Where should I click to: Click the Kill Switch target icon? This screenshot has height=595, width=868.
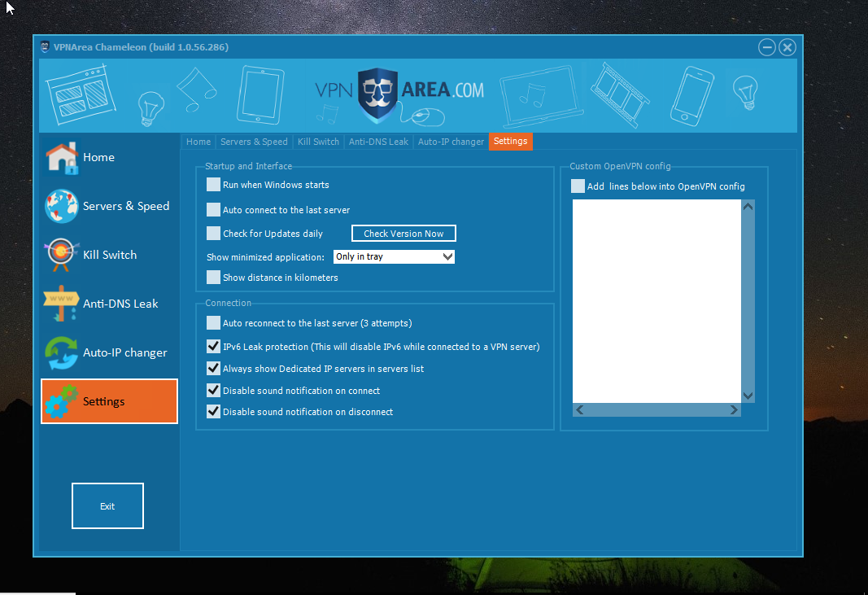(x=61, y=255)
